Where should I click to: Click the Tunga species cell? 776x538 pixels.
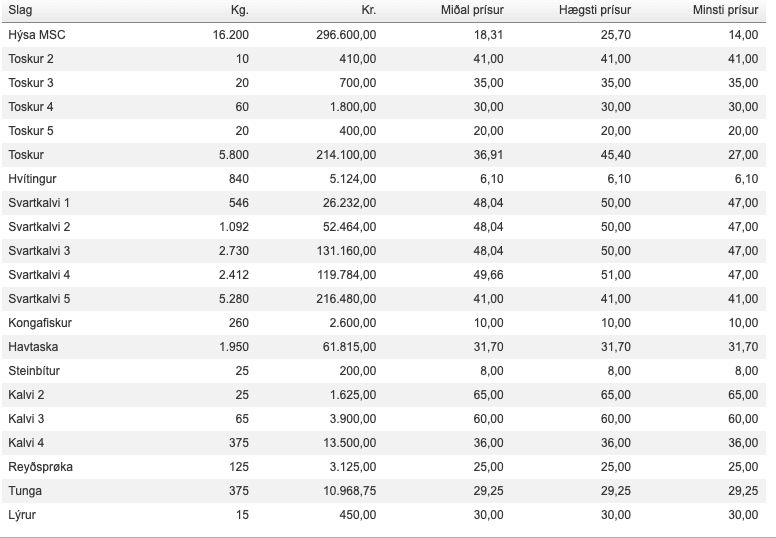(25, 491)
